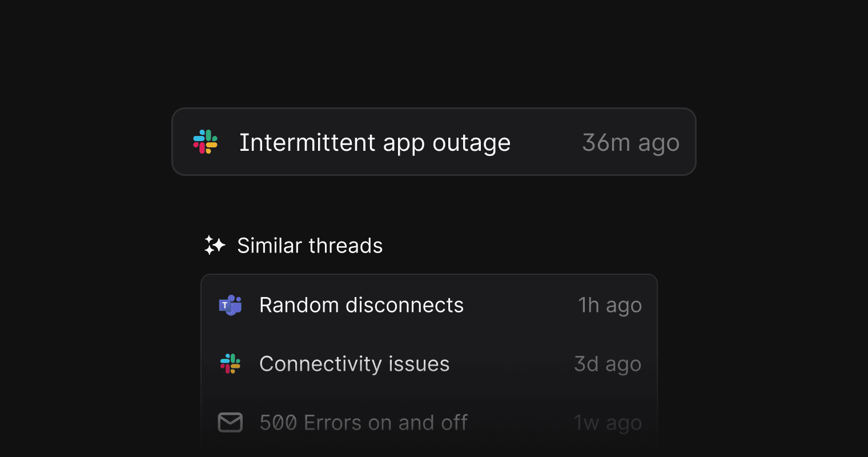868x457 pixels.
Task: Click the Microsoft Teams icon for Random disconnects
Action: click(231, 305)
